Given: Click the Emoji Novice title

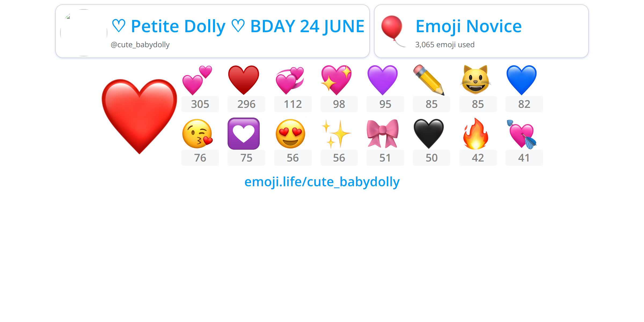Looking at the screenshot, I should [x=469, y=26].
